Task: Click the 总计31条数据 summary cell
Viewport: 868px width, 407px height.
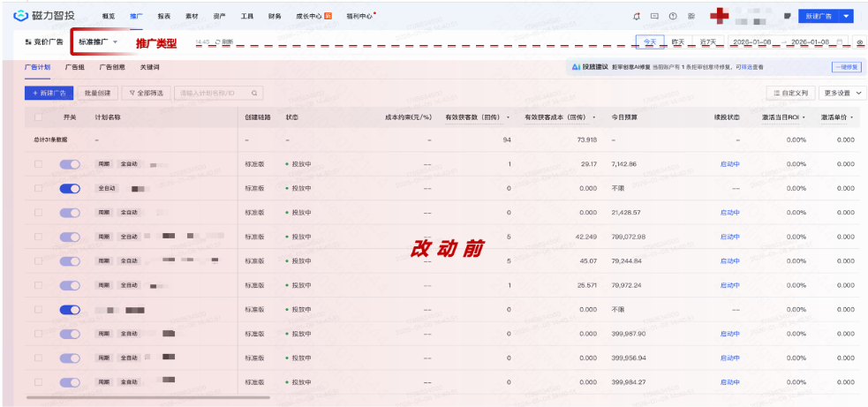Action: click(x=50, y=140)
